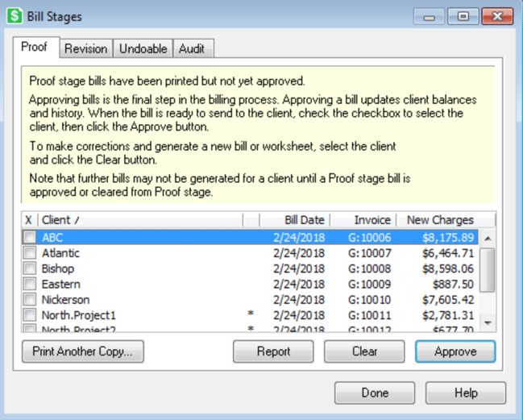Click the Done button
Screen dimensions: 523x420
(375, 393)
